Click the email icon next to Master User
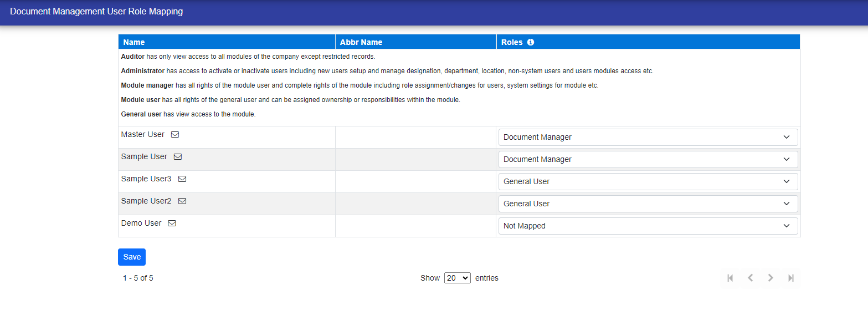The image size is (868, 325). [x=175, y=135]
